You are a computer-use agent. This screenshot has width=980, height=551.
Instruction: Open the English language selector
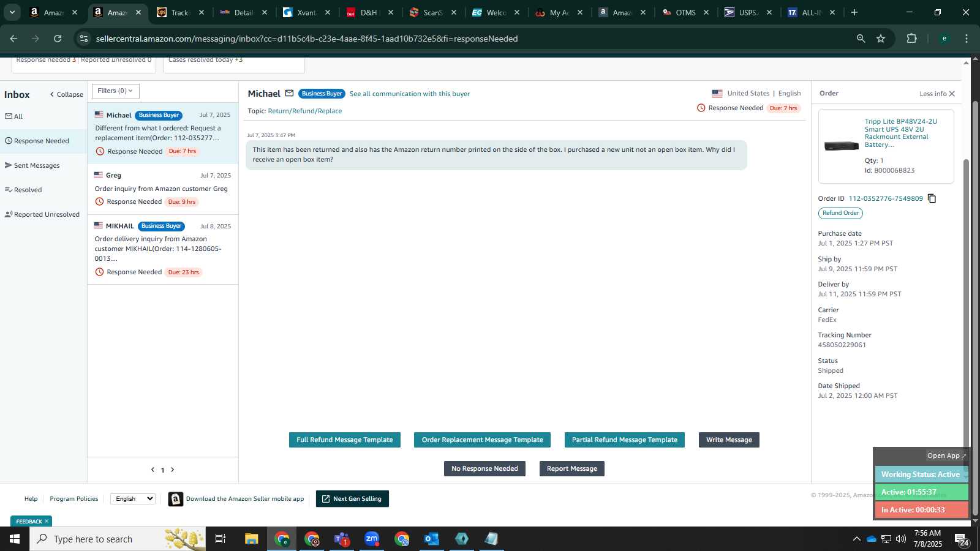point(133,499)
